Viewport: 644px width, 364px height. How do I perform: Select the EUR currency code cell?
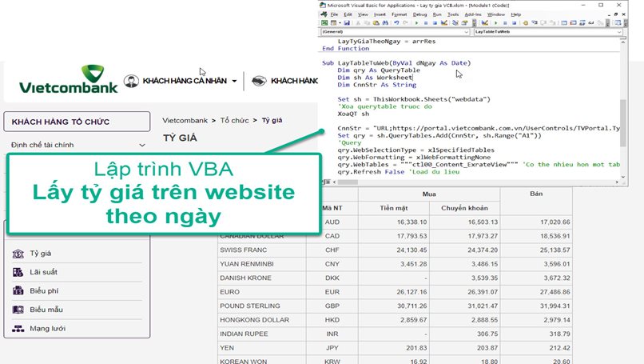(x=332, y=292)
